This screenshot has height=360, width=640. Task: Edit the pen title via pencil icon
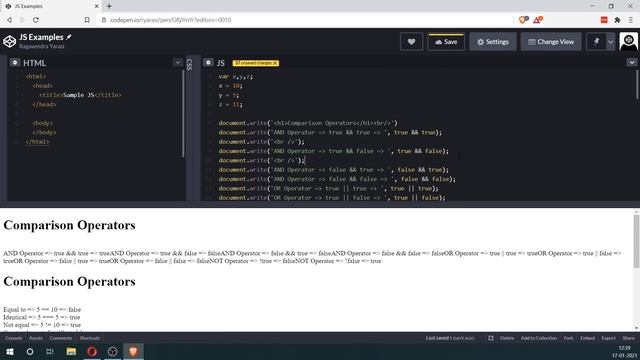coord(69,37)
